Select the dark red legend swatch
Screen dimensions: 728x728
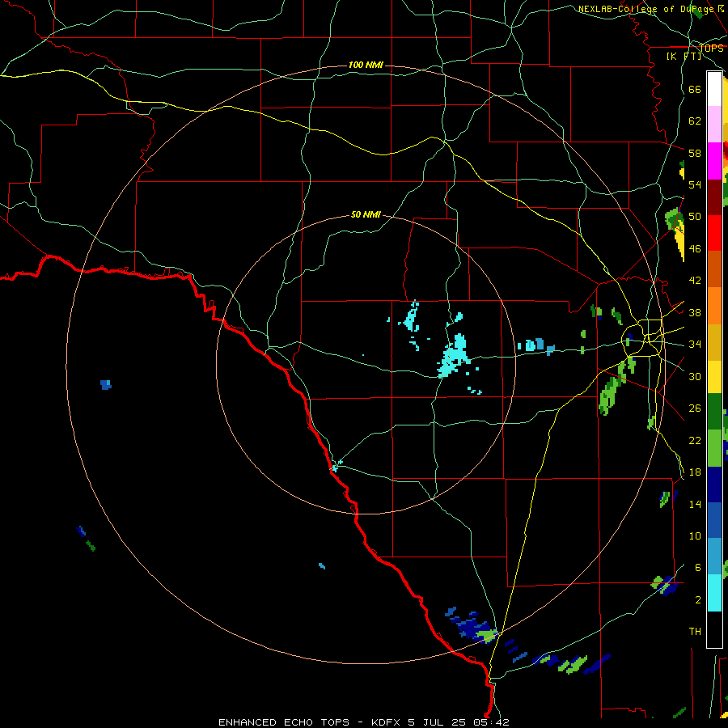point(714,197)
